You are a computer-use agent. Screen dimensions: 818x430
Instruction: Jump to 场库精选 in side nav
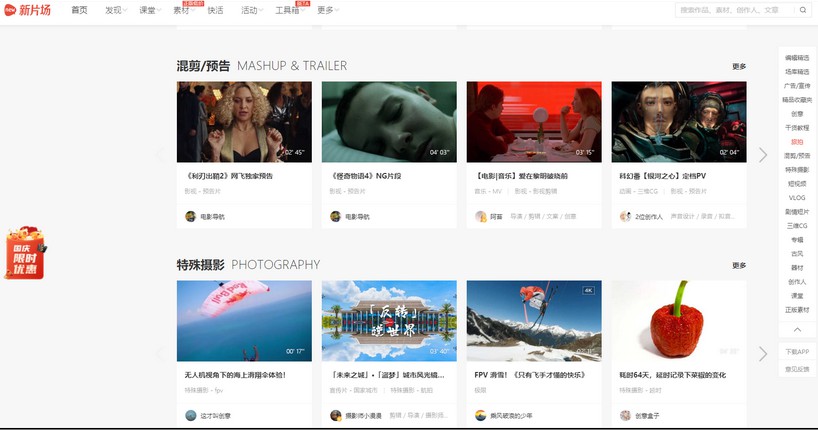pos(797,72)
